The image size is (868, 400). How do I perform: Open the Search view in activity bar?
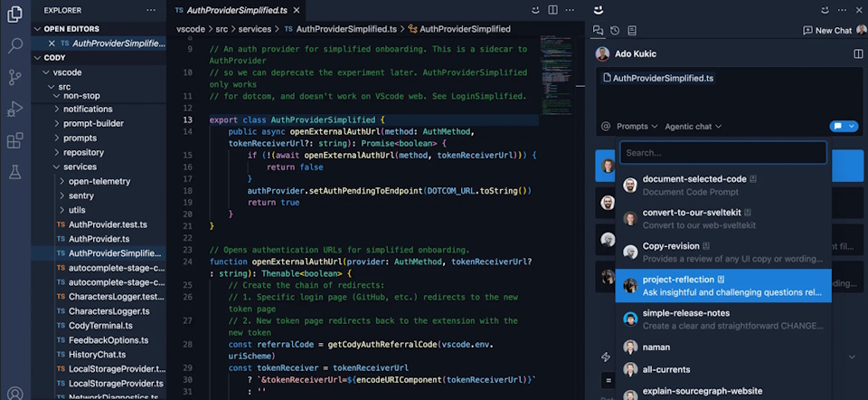pos(15,45)
